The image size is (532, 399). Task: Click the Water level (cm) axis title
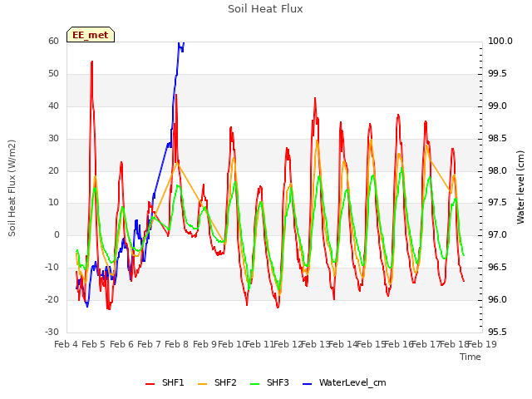tap(520, 187)
